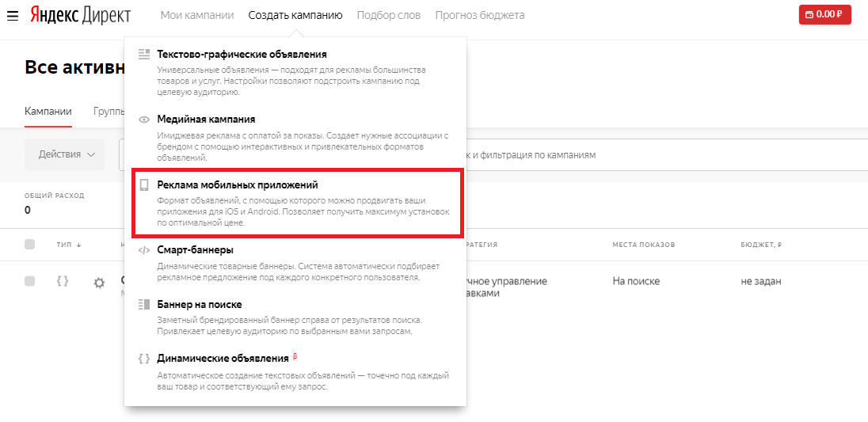This screenshot has height=422, width=868.
Task: Click the media campaign eye icon
Action: pyautogui.click(x=144, y=120)
